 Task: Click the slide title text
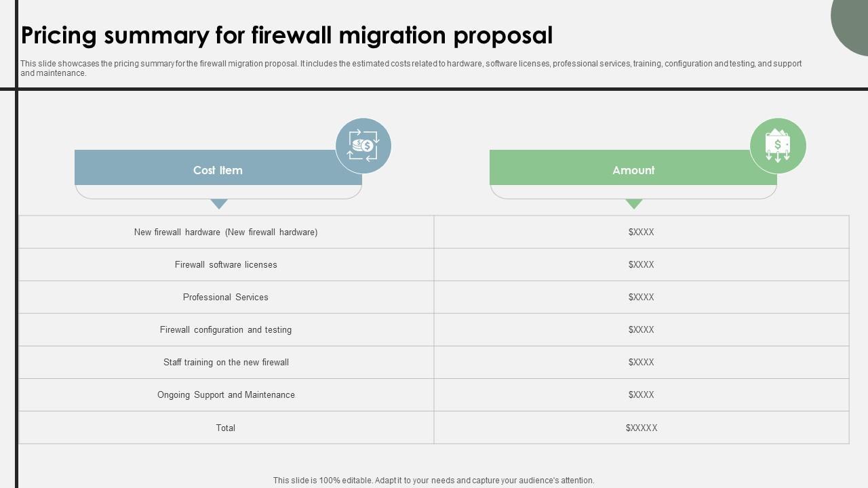[x=287, y=35]
